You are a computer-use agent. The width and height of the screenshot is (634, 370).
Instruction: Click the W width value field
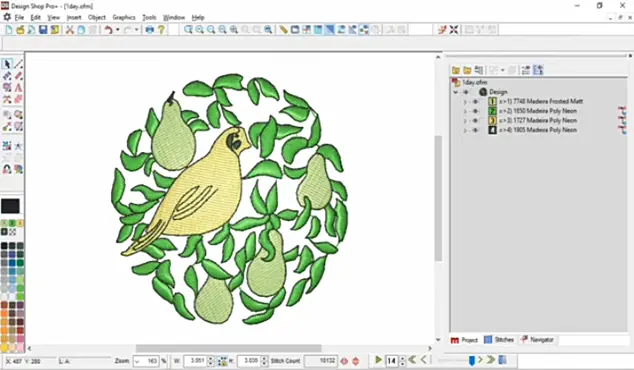[195, 361]
